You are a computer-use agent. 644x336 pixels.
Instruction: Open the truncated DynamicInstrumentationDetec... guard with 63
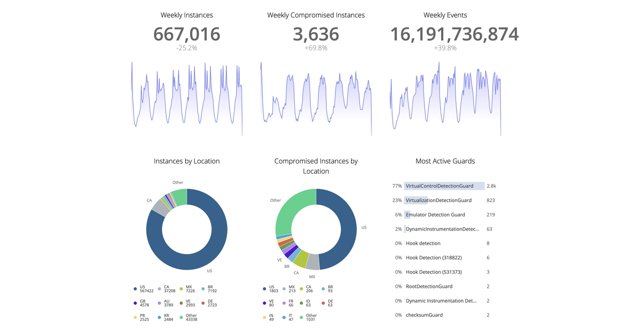tap(442, 229)
